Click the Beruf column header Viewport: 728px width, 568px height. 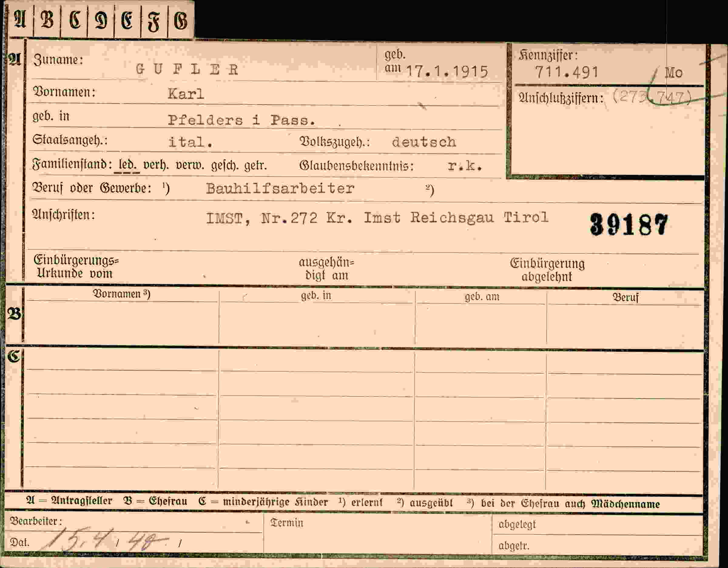626,298
